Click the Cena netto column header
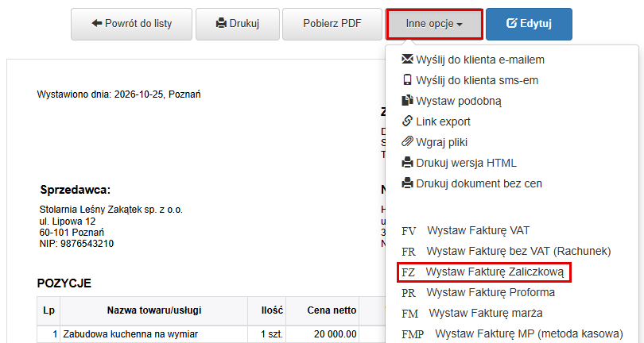This screenshot has height=343, width=644. (323, 310)
